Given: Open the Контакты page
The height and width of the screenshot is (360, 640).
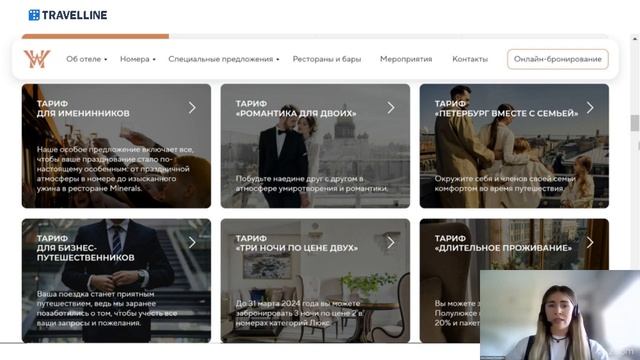Looking at the screenshot, I should 470,59.
